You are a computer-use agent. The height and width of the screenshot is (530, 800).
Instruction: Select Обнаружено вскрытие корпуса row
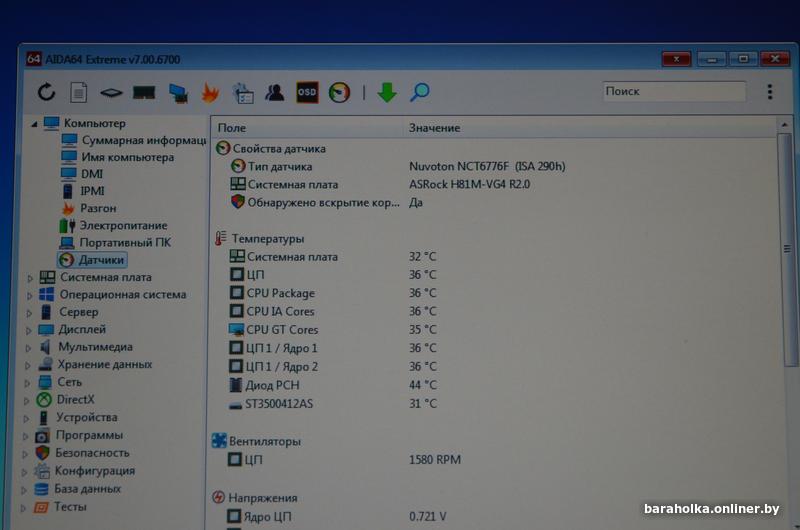coord(327,203)
